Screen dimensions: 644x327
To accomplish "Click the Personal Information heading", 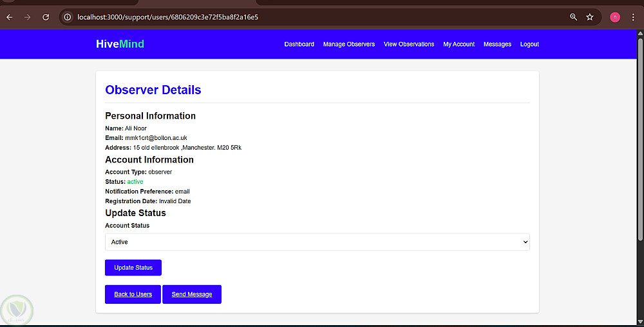I will [150, 115].
